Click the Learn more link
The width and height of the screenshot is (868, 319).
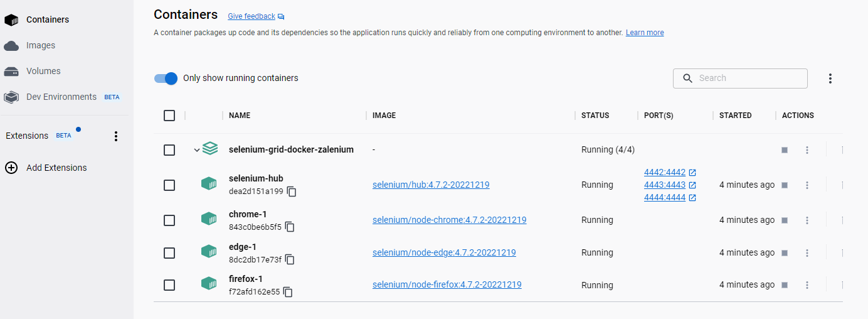point(645,33)
